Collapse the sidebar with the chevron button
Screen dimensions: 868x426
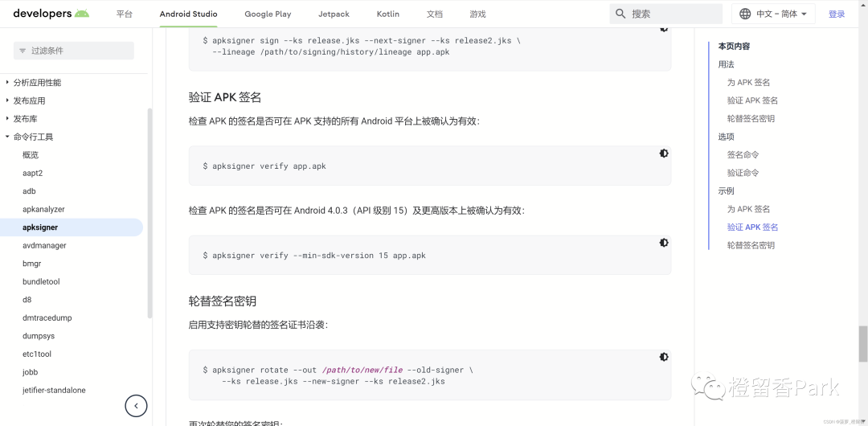(x=136, y=406)
